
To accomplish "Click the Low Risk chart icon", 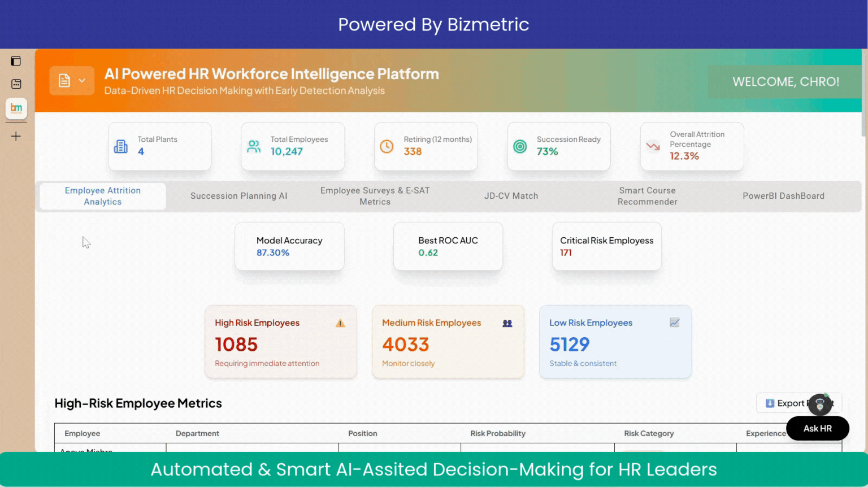I will pyautogui.click(x=675, y=323).
